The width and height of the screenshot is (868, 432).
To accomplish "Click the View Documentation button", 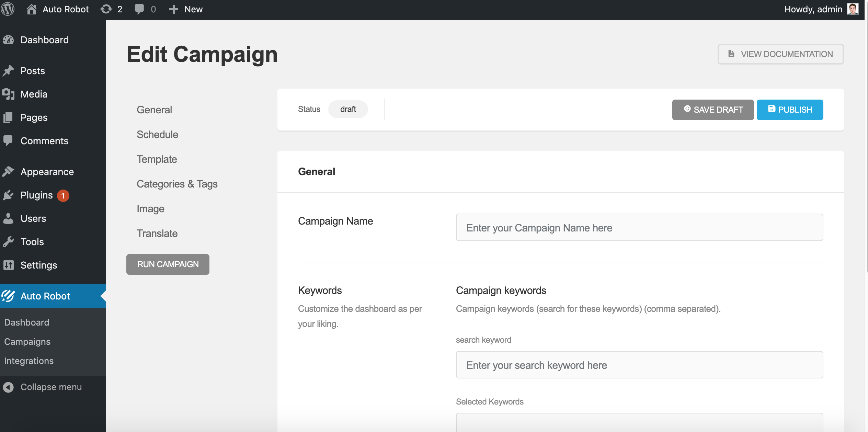I will (x=780, y=54).
